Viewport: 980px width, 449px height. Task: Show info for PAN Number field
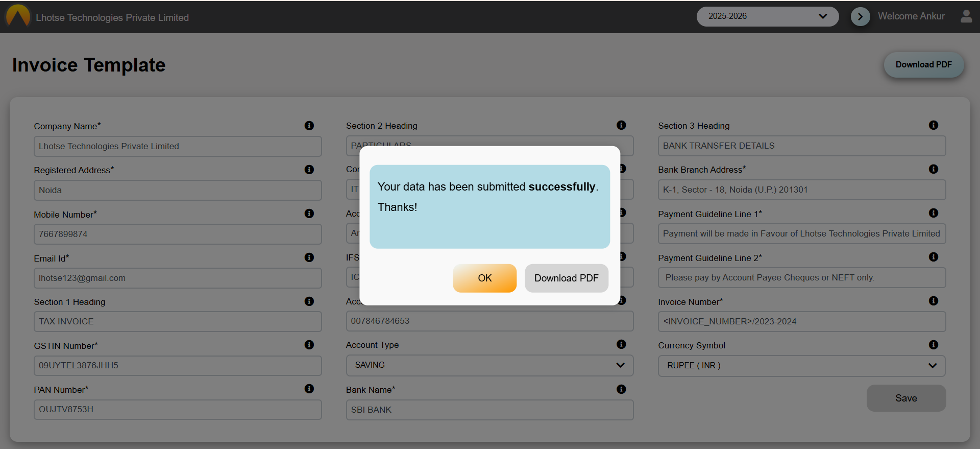point(309,389)
